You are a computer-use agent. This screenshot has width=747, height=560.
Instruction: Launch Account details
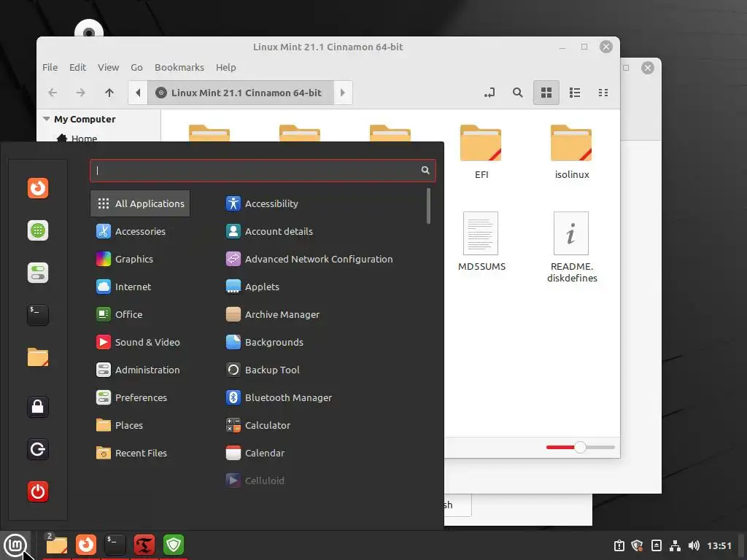click(269, 231)
